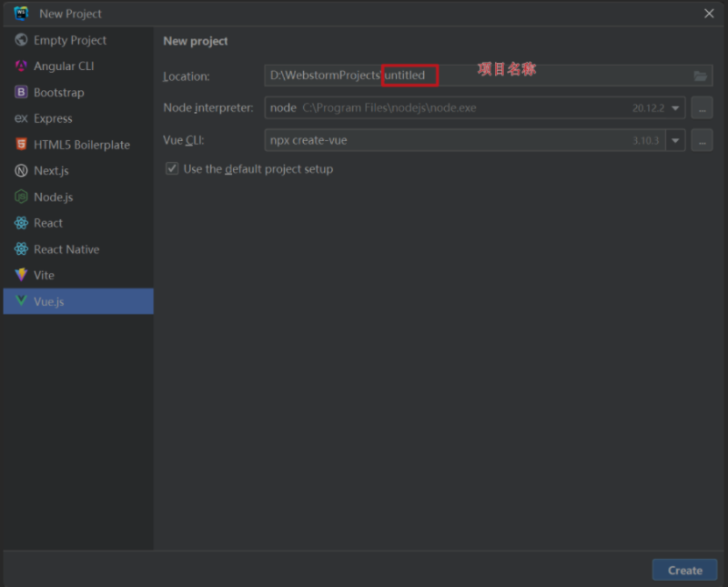728x587 pixels.
Task: Select Vue.js project generator entry
Action: tap(49, 301)
